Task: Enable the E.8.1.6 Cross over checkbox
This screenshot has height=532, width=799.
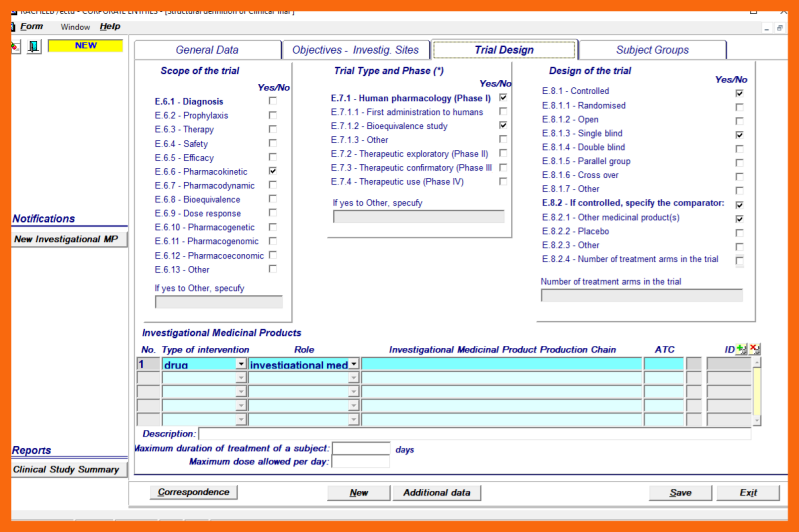Action: point(739,176)
